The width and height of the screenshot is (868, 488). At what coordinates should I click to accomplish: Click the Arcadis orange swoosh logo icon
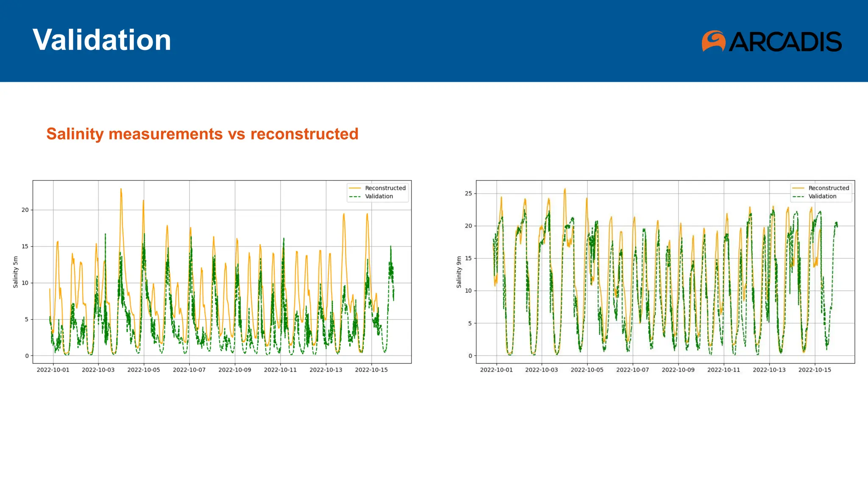(714, 41)
